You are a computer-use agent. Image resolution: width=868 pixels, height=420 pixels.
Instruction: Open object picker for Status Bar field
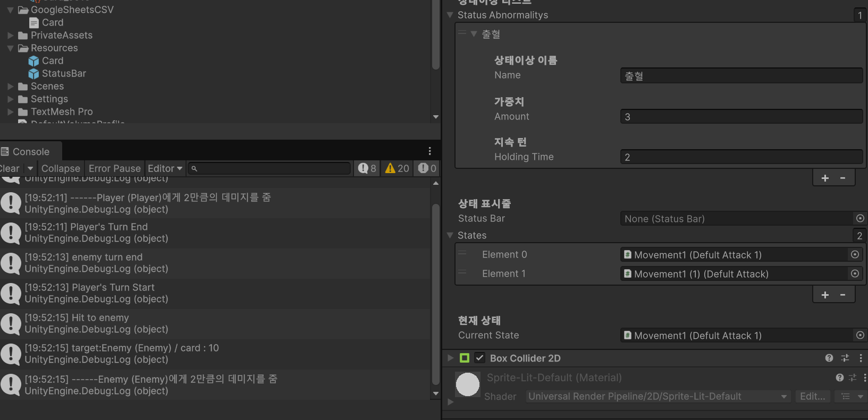click(x=860, y=218)
